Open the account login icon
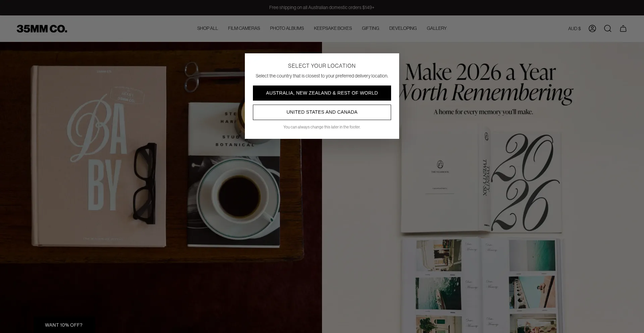 point(592,29)
